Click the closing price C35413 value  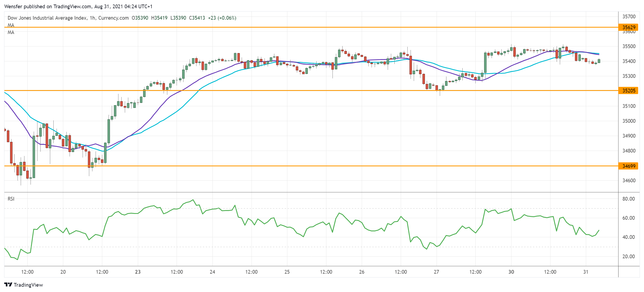(196, 18)
